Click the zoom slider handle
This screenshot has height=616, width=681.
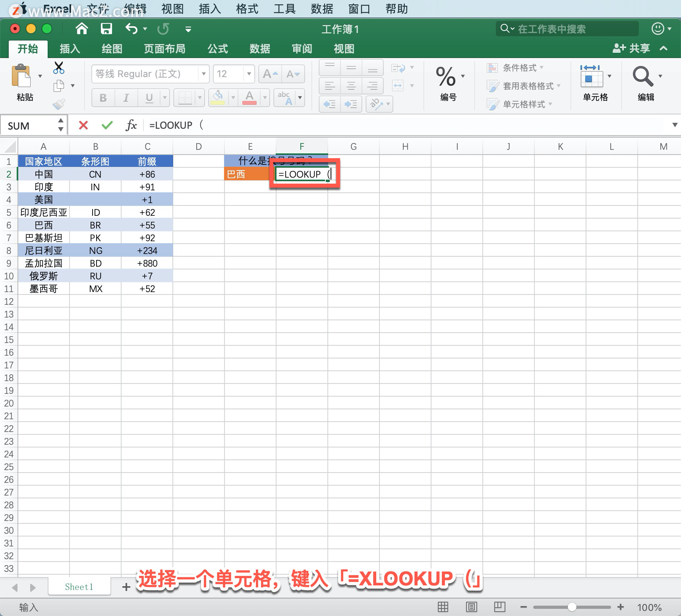572,607
